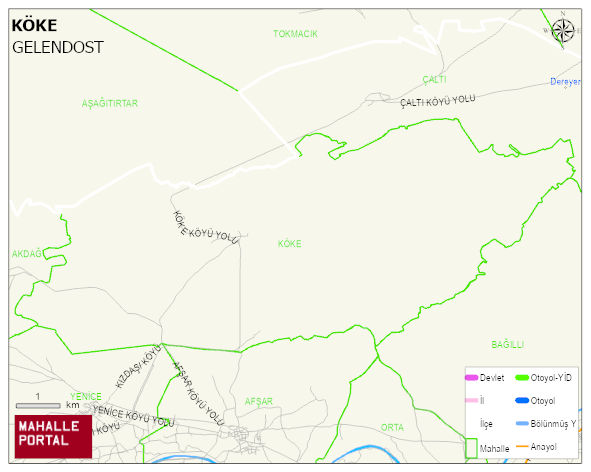The image size is (591, 472).
Task: Click the blue Otoyol legend swatch
Action: point(522,400)
